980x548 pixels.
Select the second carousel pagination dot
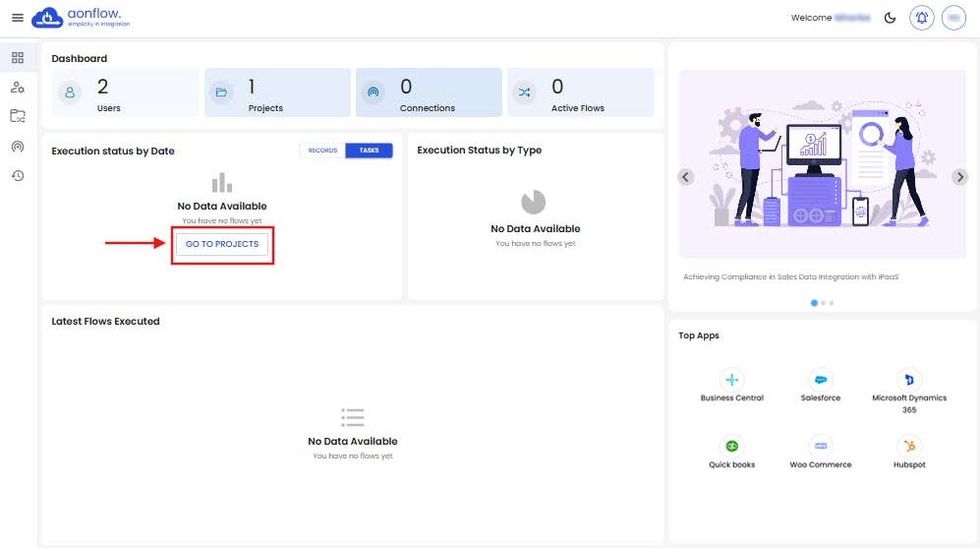click(x=823, y=303)
